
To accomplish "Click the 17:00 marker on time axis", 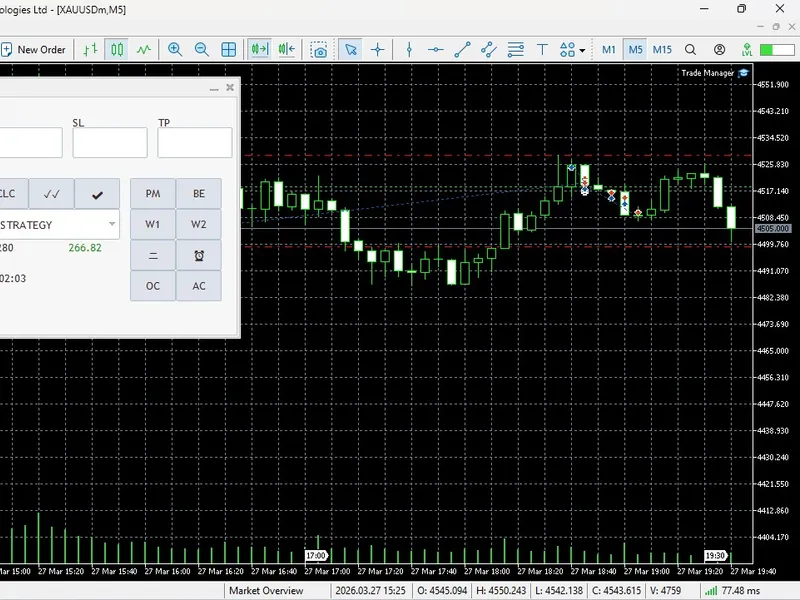I will (316, 556).
